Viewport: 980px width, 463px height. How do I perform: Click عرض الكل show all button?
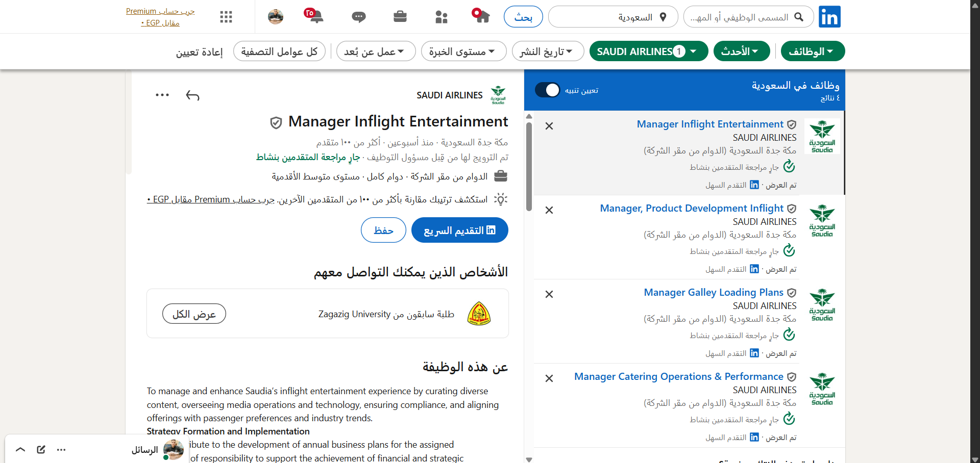coord(194,314)
